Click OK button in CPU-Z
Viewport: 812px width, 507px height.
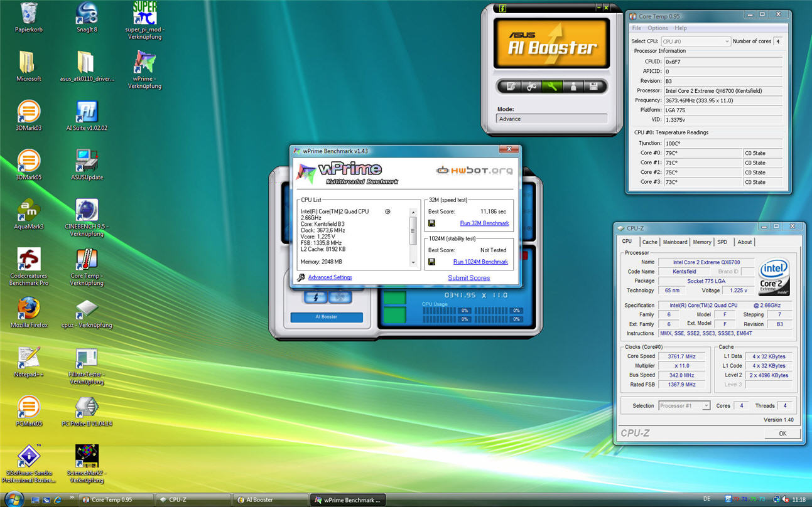[782, 433]
